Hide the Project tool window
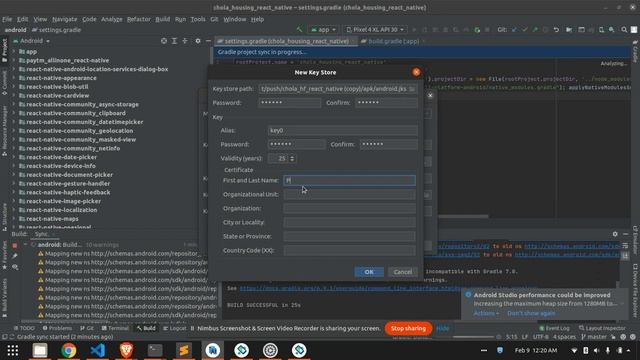This screenshot has height=360, width=640. [208, 41]
